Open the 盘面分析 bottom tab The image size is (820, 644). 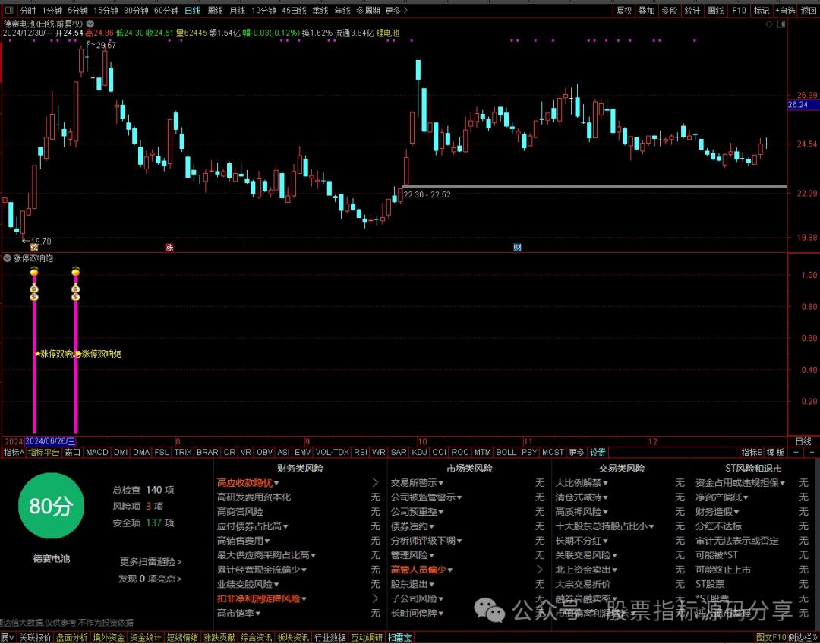tap(72, 638)
